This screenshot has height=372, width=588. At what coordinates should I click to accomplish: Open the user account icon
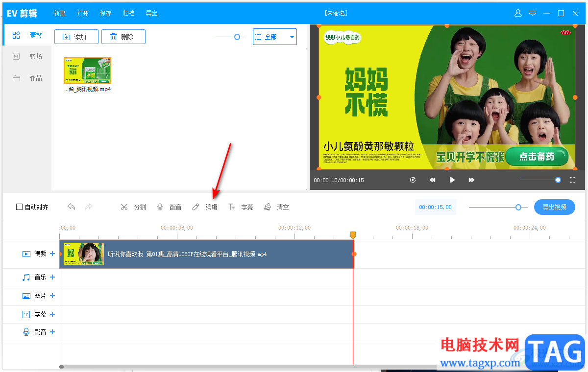518,13
